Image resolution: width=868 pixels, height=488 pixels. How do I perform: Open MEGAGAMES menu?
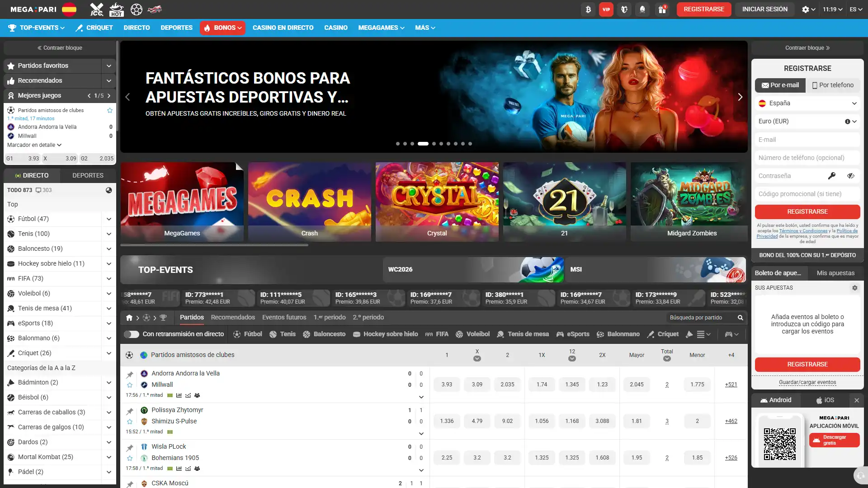[381, 28]
